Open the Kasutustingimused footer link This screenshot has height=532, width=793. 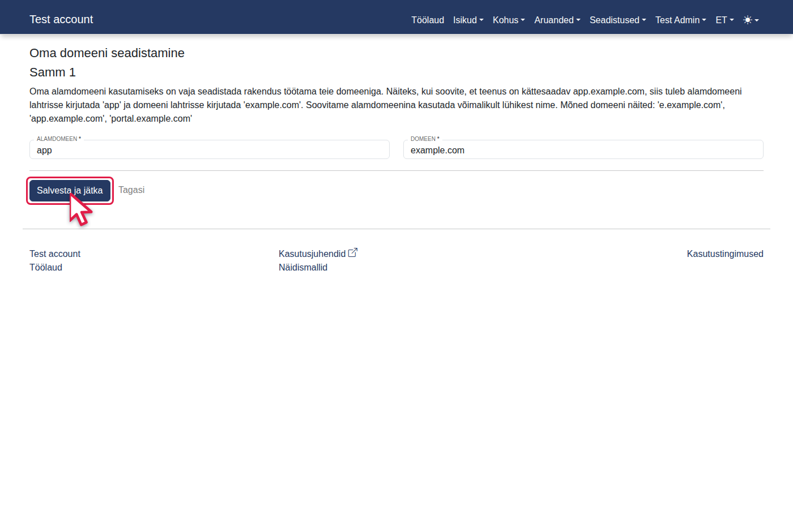pyautogui.click(x=725, y=254)
